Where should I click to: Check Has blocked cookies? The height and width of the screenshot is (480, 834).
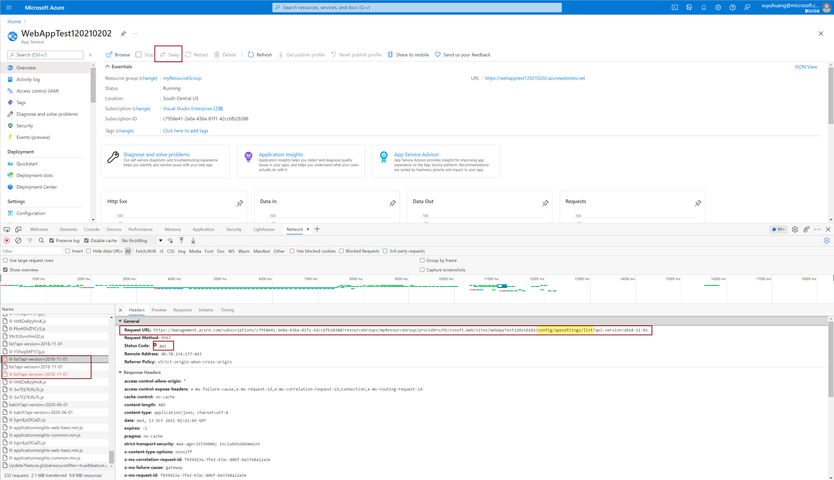click(292, 251)
